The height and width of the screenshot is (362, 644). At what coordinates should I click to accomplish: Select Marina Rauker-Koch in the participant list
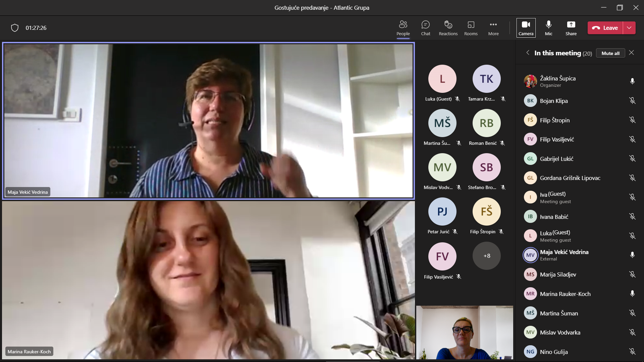(x=565, y=294)
